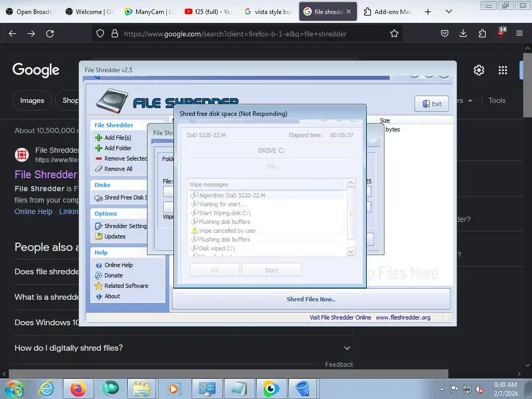Screen dimensions: 532x399
Task: Click the Shred Files Now button
Action: (311, 299)
